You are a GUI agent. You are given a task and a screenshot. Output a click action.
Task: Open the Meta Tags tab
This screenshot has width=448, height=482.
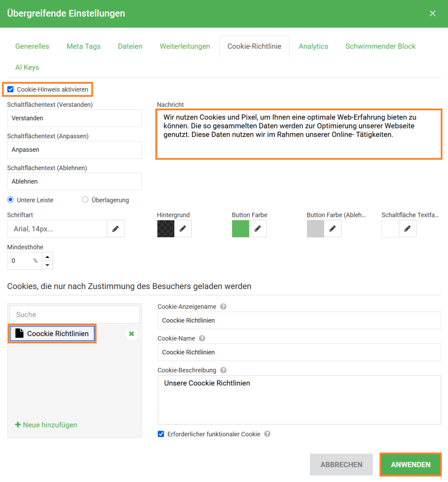[x=83, y=46]
